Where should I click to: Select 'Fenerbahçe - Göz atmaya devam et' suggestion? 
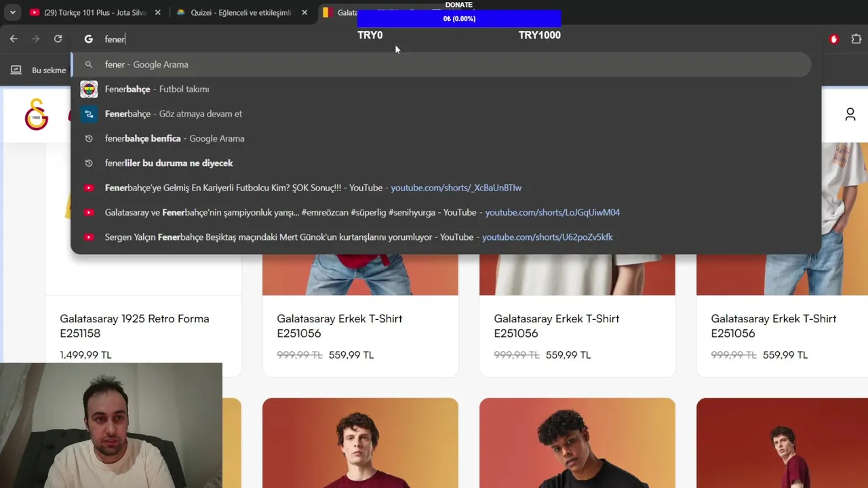441,114
